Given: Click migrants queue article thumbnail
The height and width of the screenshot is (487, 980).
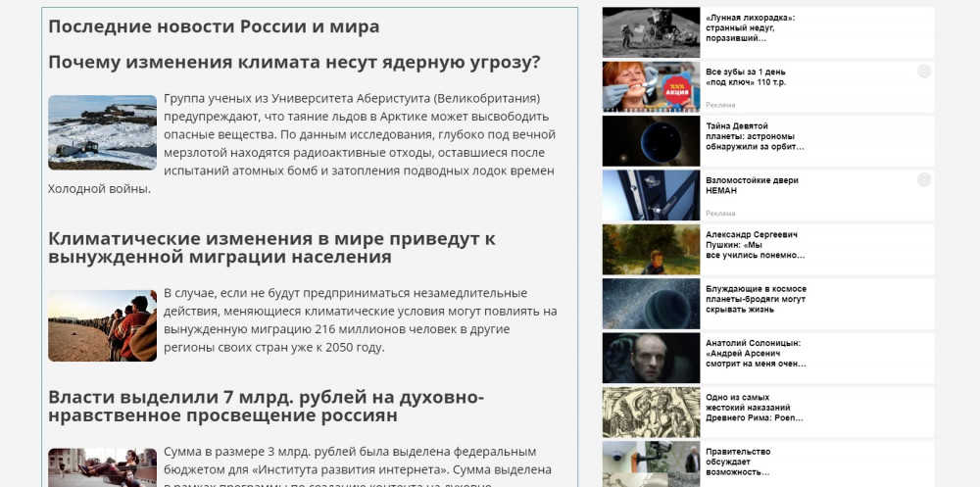Looking at the screenshot, I should point(103,325).
